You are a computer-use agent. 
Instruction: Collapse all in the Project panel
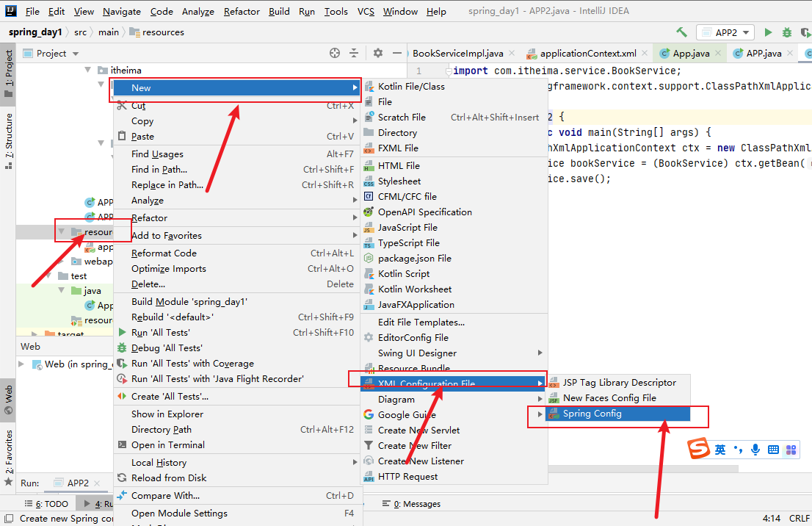[x=354, y=53]
